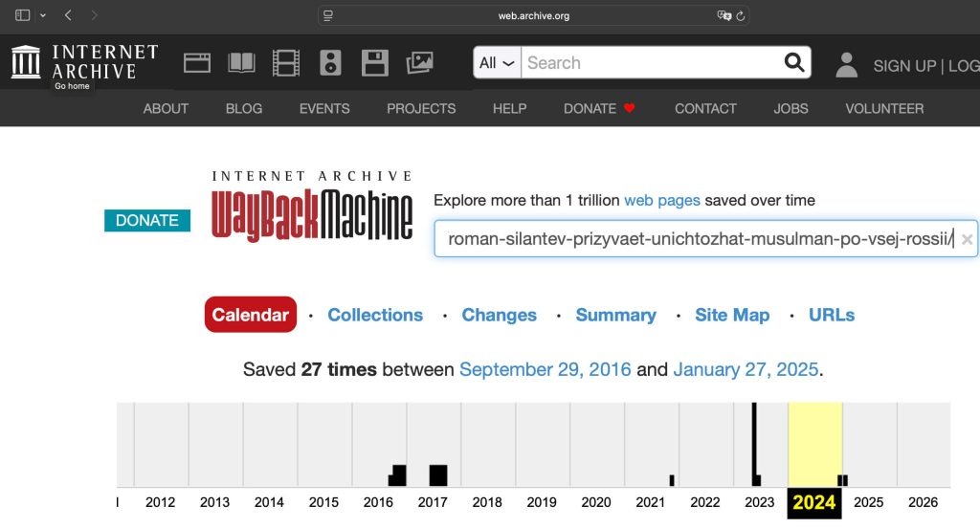Focus the Internet Archive Search field
This screenshot has height=528, width=980.
point(652,62)
